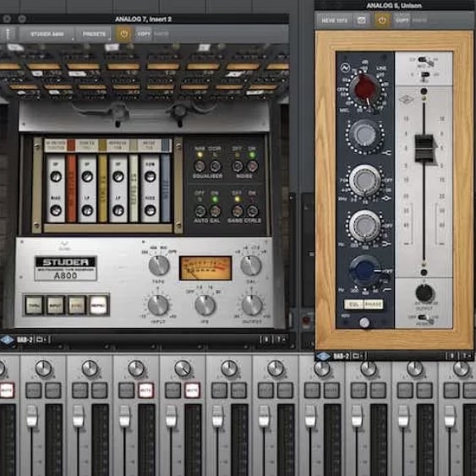Click the eye icon in Neve toolbar
This screenshot has height=476, width=476.
point(361,20)
